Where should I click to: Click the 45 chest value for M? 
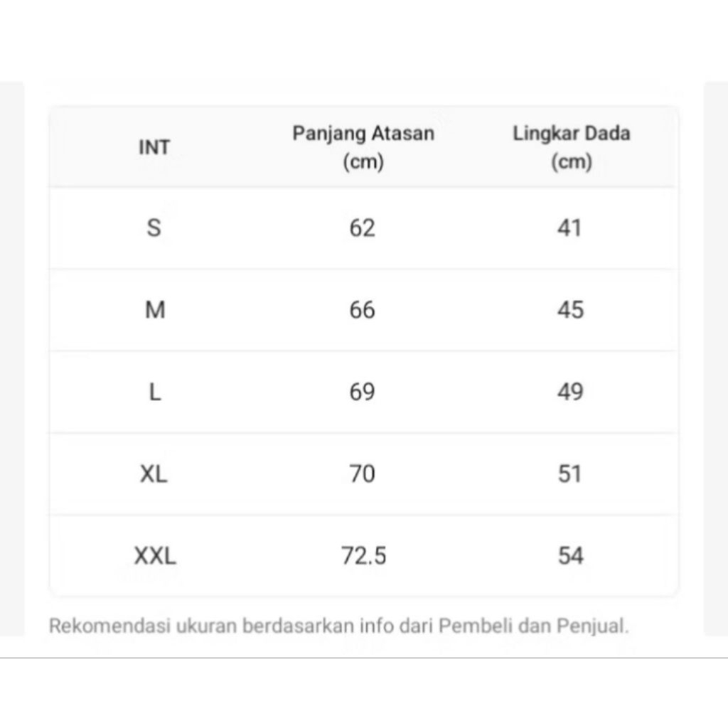tap(570, 310)
